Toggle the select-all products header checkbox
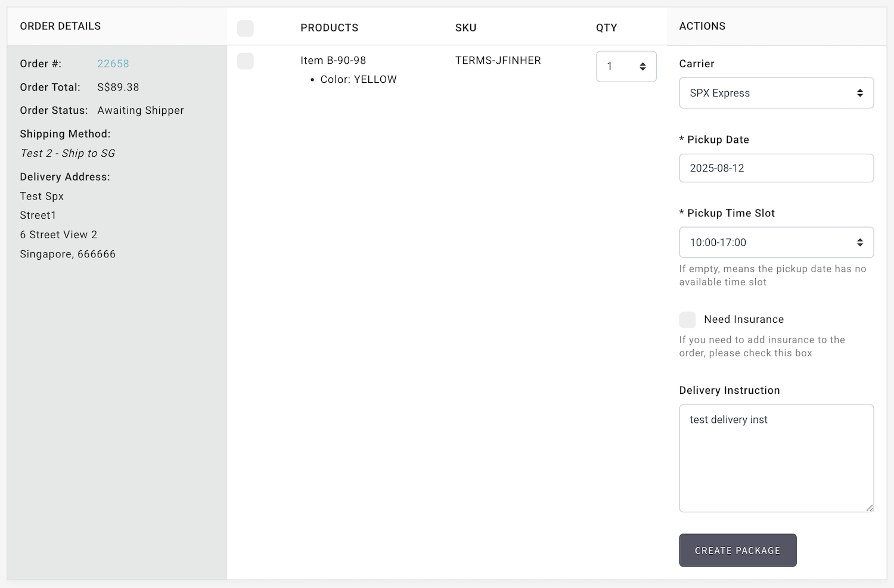This screenshot has height=588, width=894. 246,28
